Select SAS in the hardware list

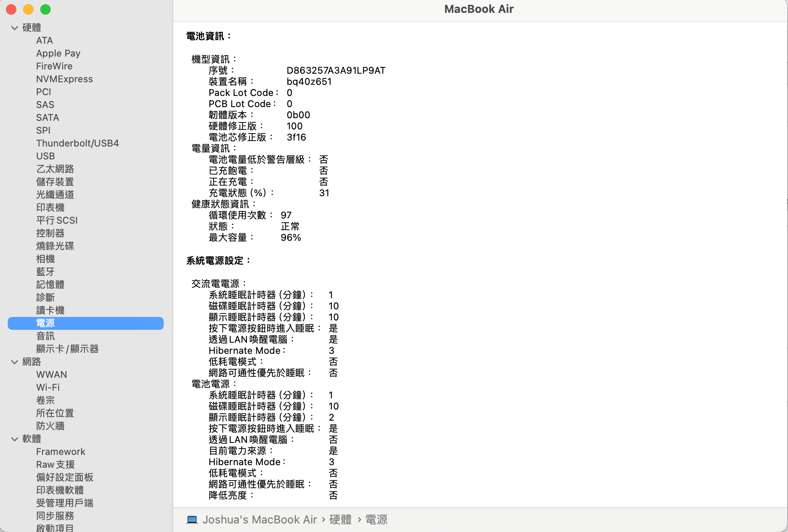point(45,105)
